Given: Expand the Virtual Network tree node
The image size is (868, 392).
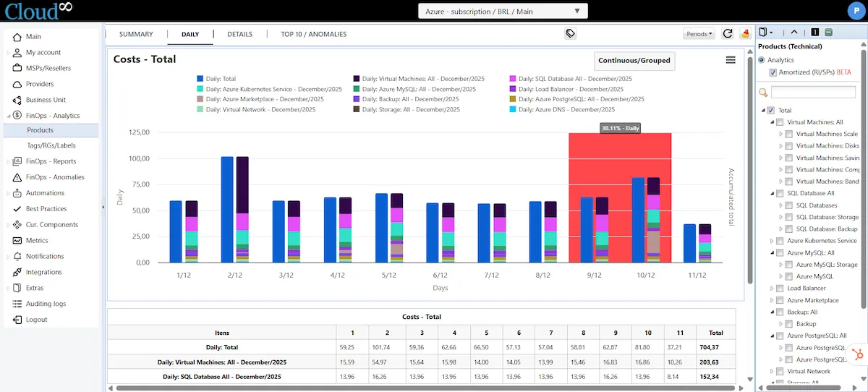Looking at the screenshot, I should [772, 372].
